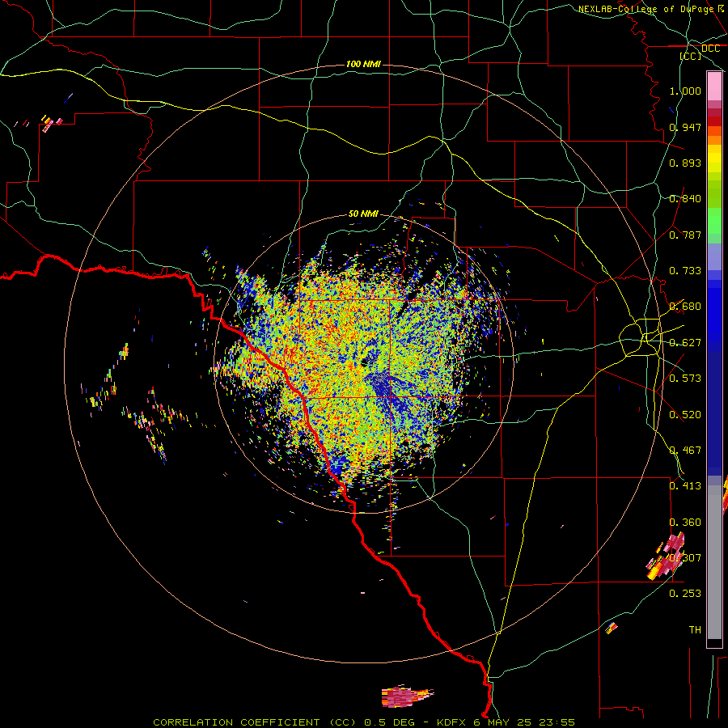Select the "0.573" scale value
The image size is (728, 728).
[x=685, y=379]
